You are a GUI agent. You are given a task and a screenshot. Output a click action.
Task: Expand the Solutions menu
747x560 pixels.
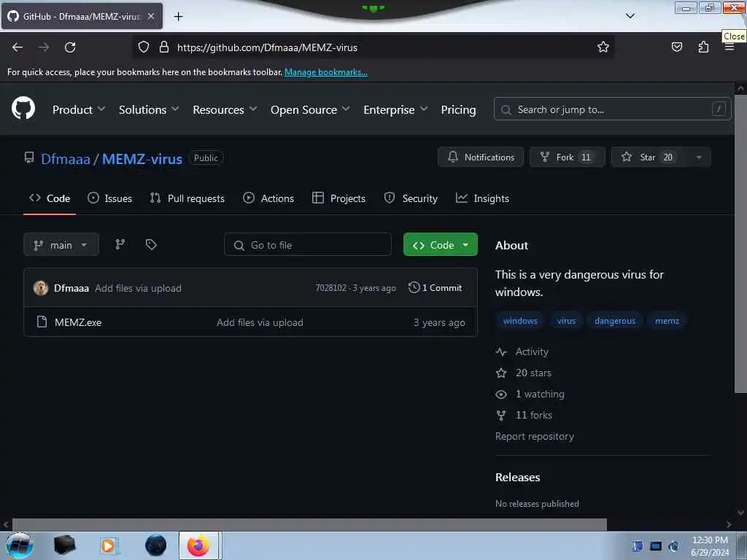(x=149, y=109)
